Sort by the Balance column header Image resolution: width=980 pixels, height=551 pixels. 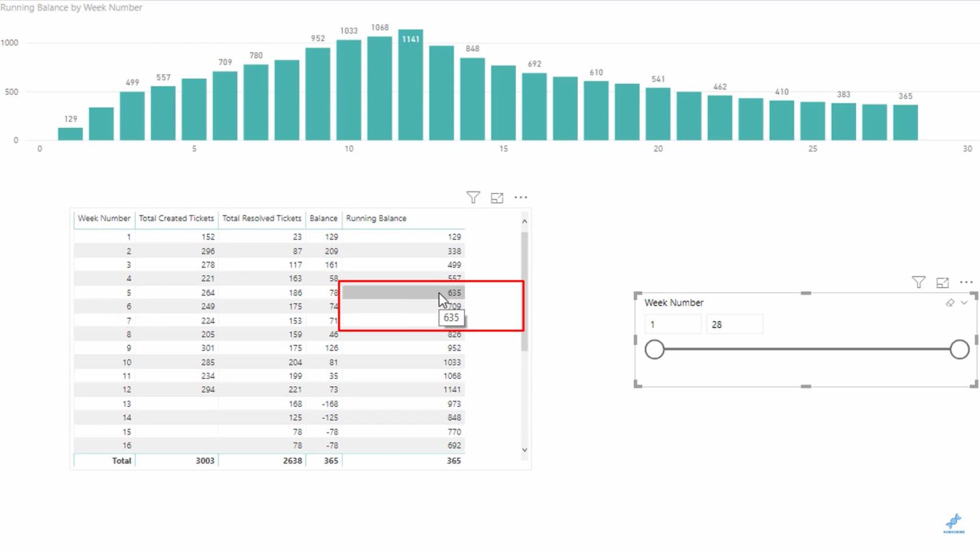(323, 219)
